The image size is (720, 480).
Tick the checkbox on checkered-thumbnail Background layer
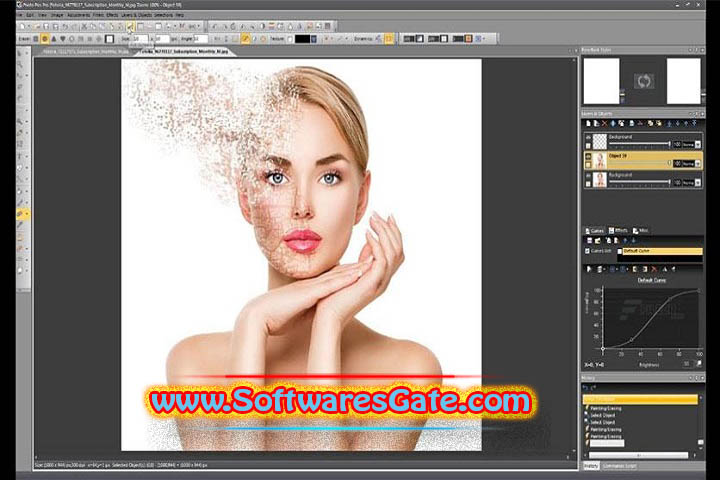pyautogui.click(x=588, y=146)
